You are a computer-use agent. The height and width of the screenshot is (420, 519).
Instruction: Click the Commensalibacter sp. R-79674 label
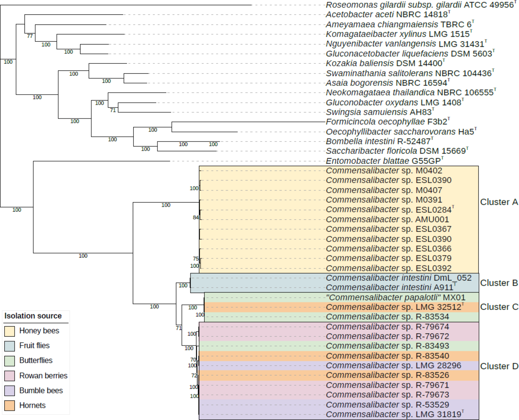[387, 326]
